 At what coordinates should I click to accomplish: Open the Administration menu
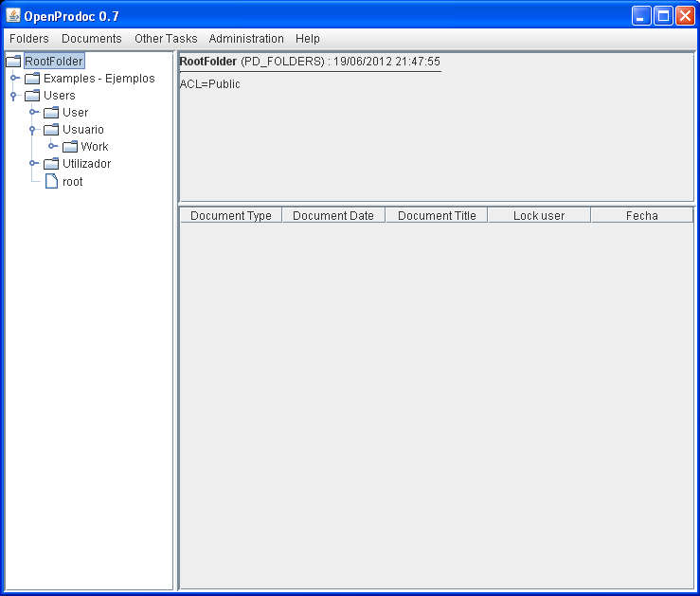coord(246,39)
